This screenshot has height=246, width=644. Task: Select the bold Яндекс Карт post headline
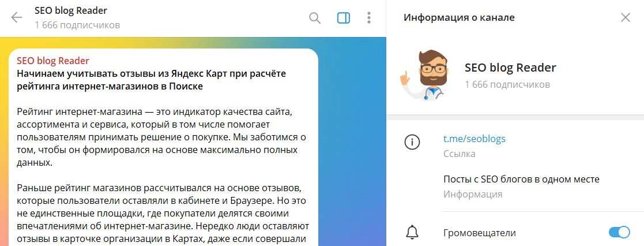[x=152, y=80]
